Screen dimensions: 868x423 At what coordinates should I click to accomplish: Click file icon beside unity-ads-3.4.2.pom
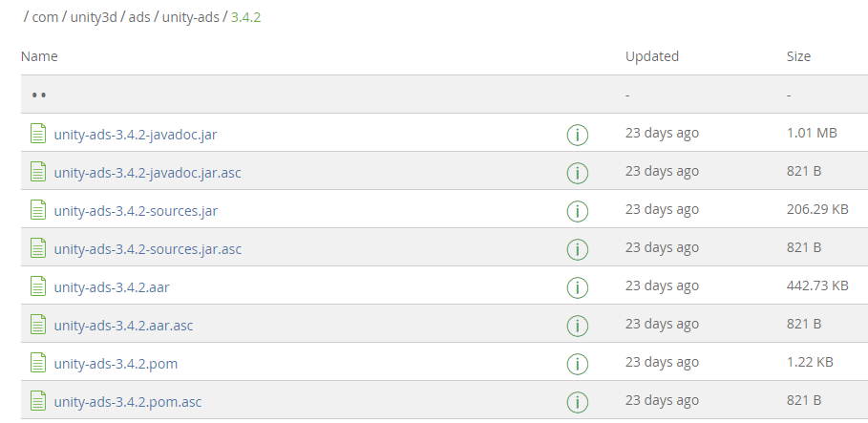[38, 363]
